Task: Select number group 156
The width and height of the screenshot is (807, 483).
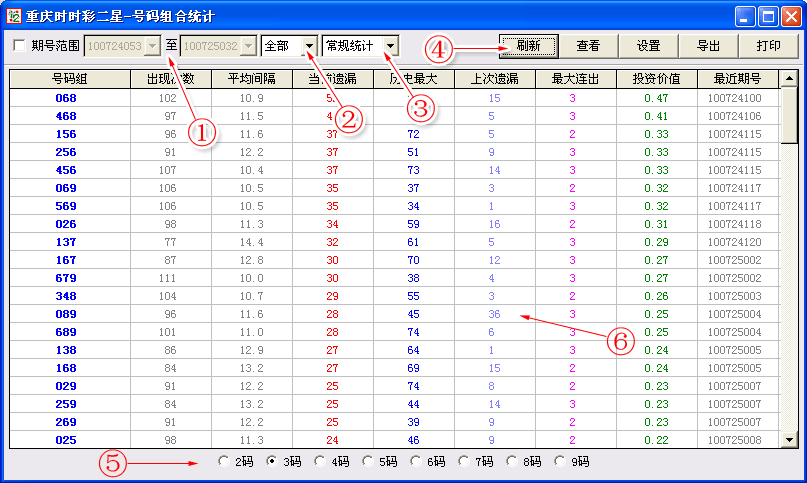Action: pyautogui.click(x=66, y=134)
